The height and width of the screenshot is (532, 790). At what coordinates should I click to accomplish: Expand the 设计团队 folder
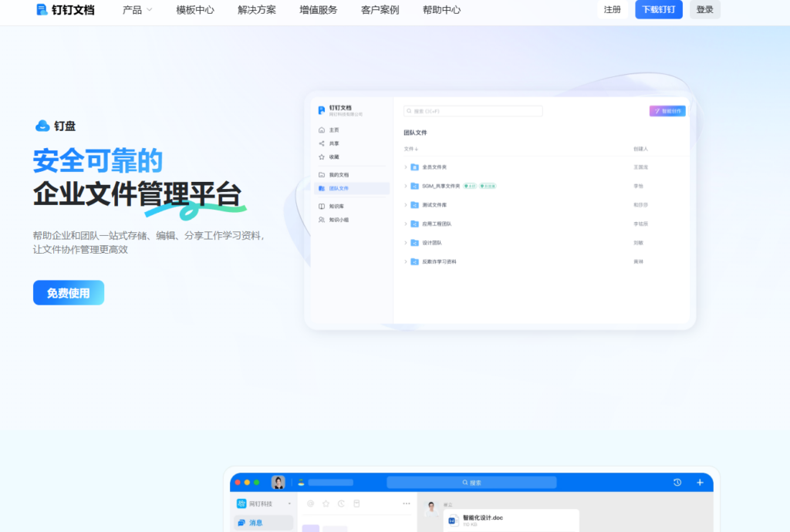click(x=406, y=243)
